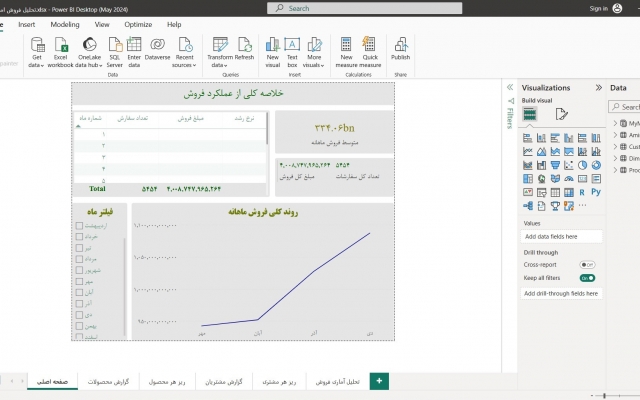Viewport: 640px width, 400px height.
Task: Collapse the Visualizations pane
Action: point(598,87)
